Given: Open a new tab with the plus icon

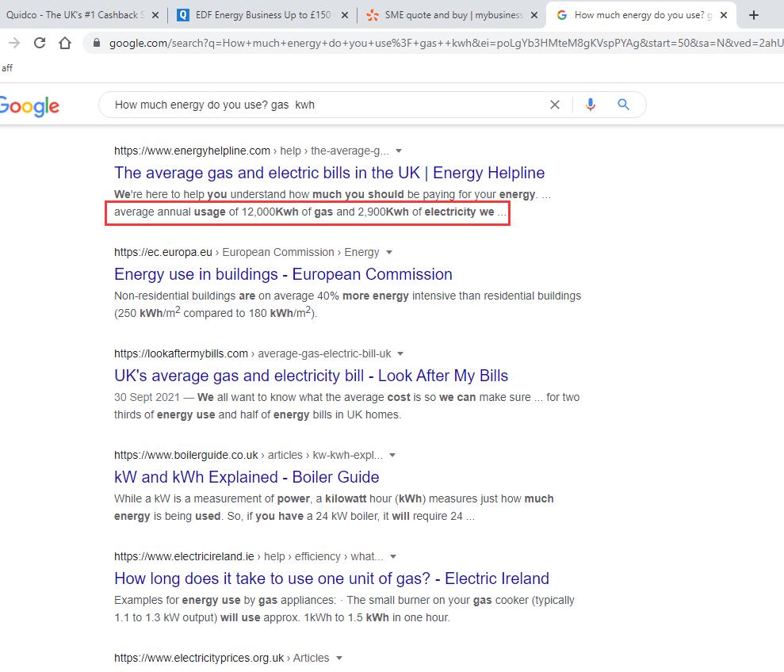Looking at the screenshot, I should coord(754,15).
